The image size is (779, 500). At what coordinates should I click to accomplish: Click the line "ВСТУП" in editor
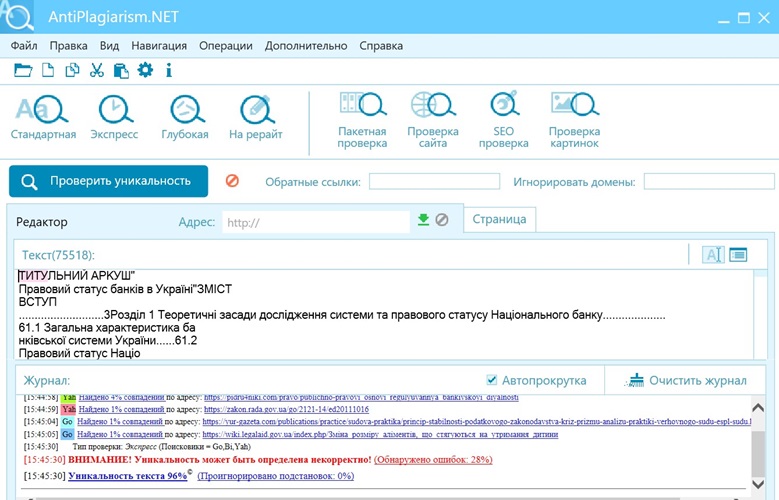pyautogui.click(x=38, y=302)
